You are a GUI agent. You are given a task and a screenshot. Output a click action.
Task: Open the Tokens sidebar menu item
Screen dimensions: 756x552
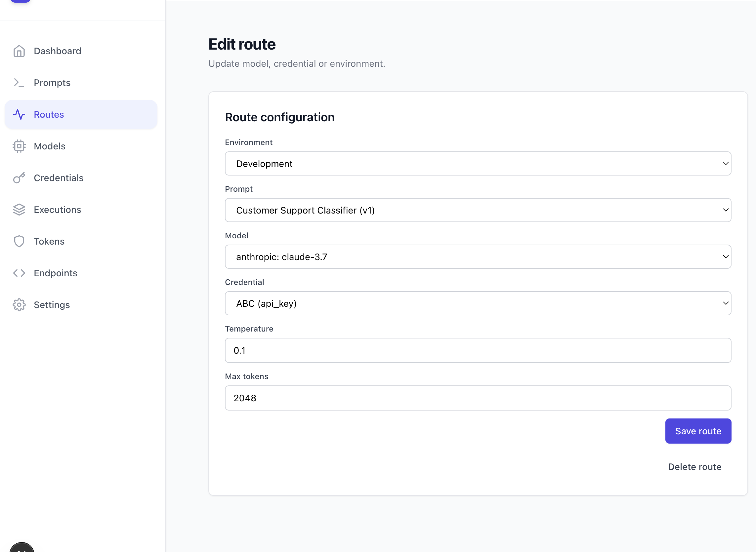tap(49, 241)
